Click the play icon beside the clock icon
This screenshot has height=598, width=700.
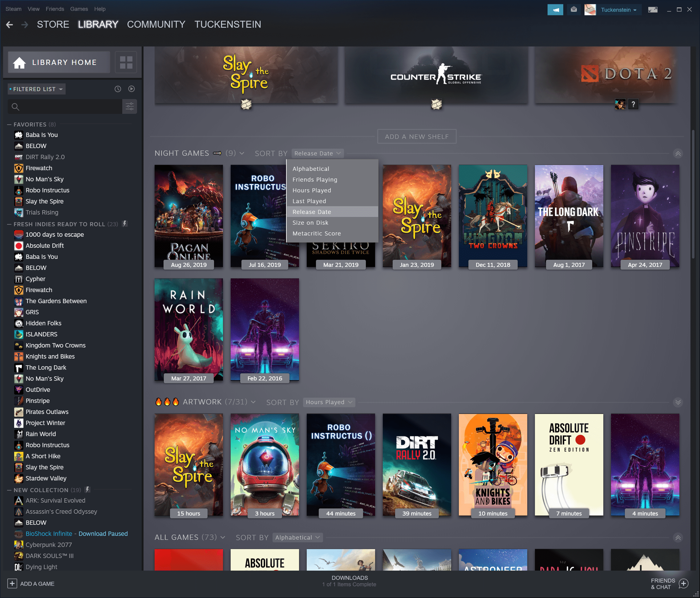pos(131,89)
